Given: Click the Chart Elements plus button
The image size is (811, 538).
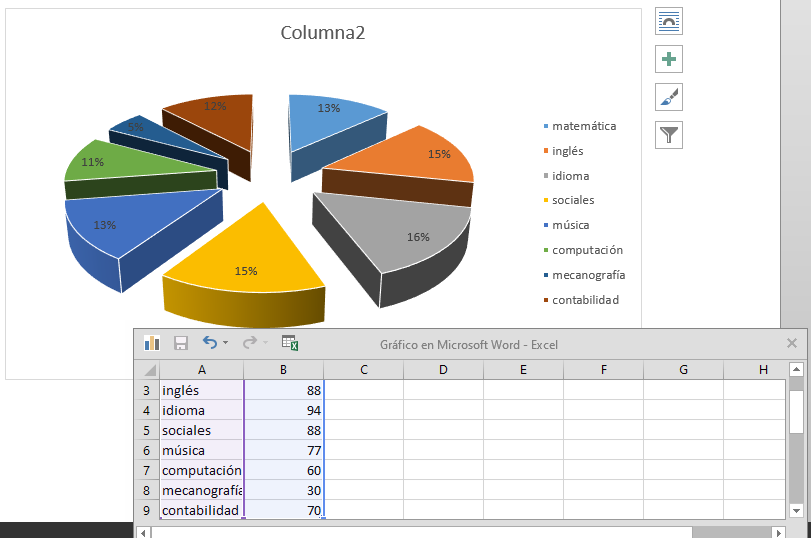Looking at the screenshot, I should pos(669,59).
